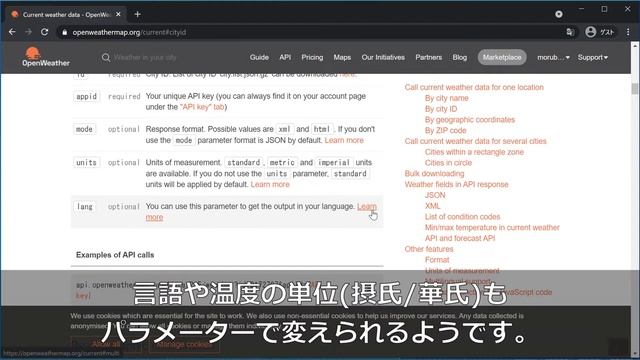The width and height of the screenshot is (640, 360).
Task: Click the Marketplace button
Action: pyautogui.click(x=502, y=58)
